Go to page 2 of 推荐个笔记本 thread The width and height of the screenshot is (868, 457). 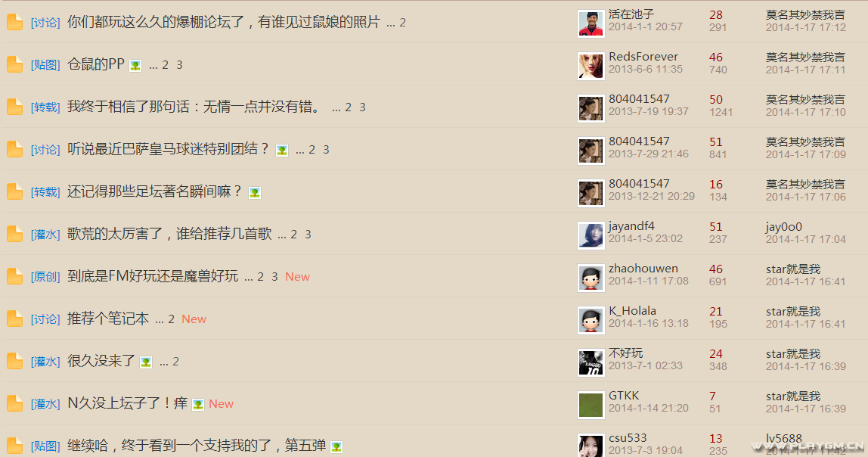(x=171, y=319)
